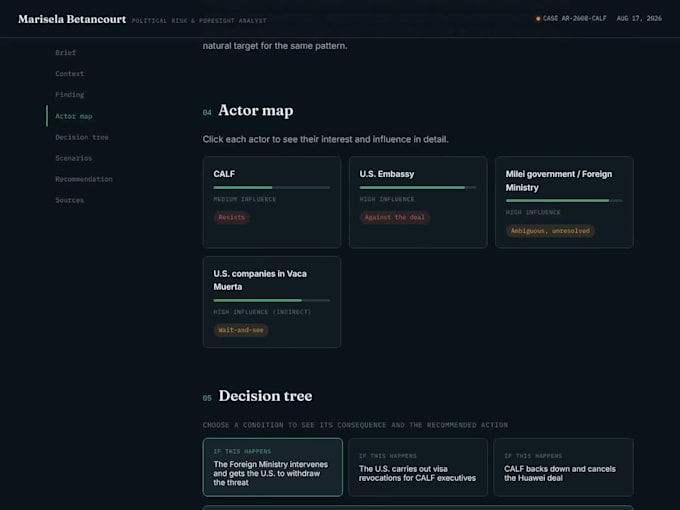
Task: Click the Vaca Muerta companies influence bar
Action: point(272,300)
